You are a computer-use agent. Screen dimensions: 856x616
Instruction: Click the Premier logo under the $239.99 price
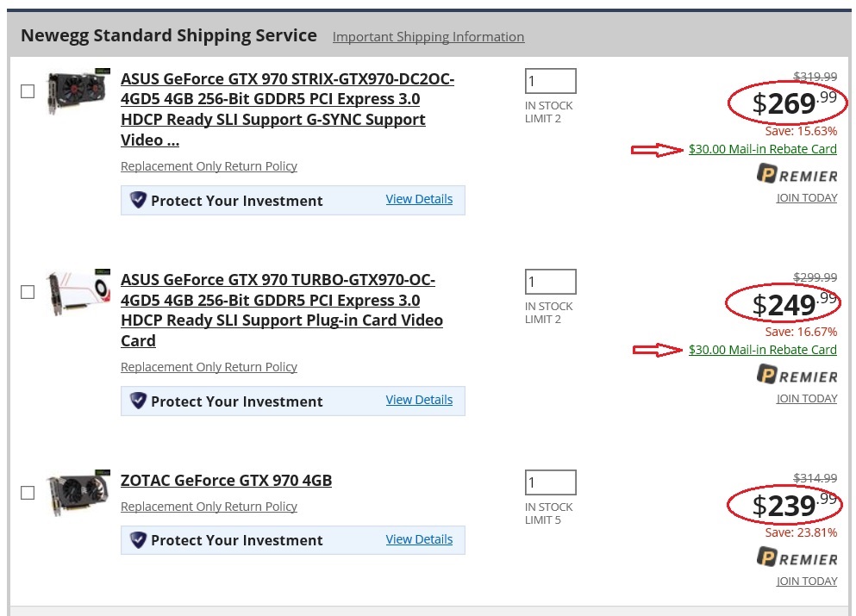click(x=797, y=557)
